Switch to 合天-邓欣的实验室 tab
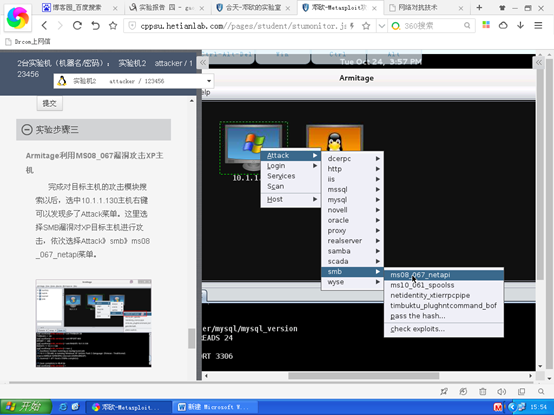Image resolution: width=554 pixels, height=415 pixels. coord(254,7)
